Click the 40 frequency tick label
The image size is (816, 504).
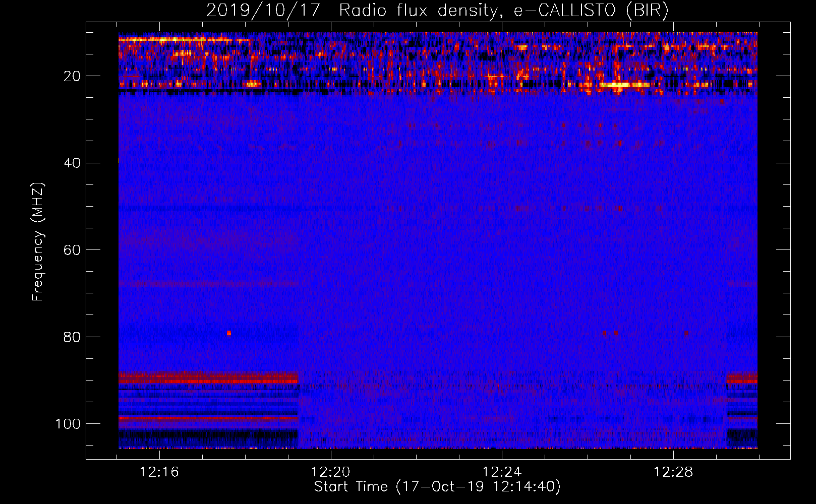click(73, 163)
